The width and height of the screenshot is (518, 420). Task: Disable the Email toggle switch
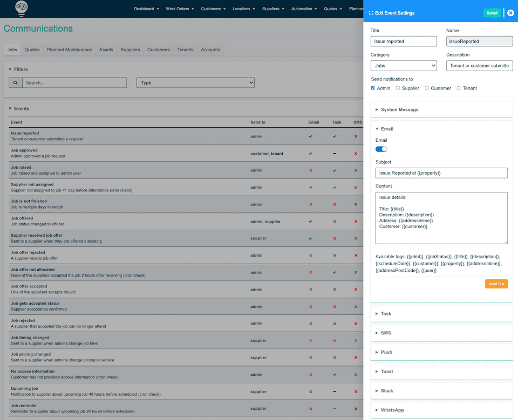pos(381,149)
